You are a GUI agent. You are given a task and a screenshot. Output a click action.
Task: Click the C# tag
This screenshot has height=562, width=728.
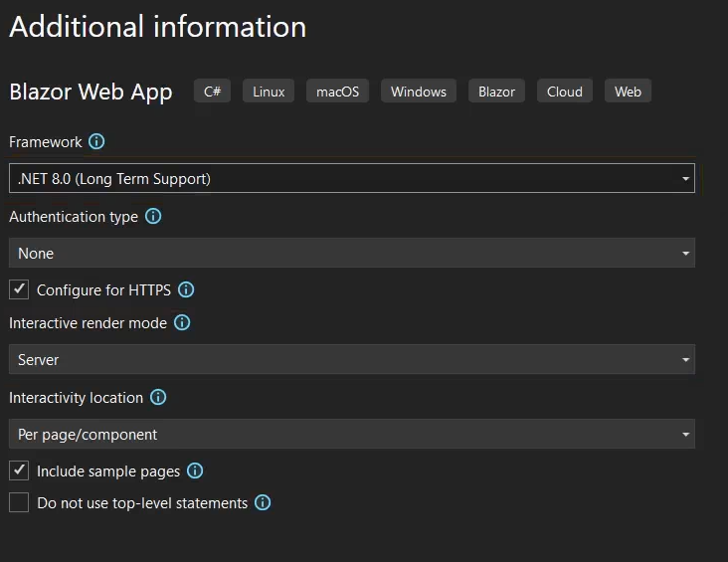click(212, 92)
